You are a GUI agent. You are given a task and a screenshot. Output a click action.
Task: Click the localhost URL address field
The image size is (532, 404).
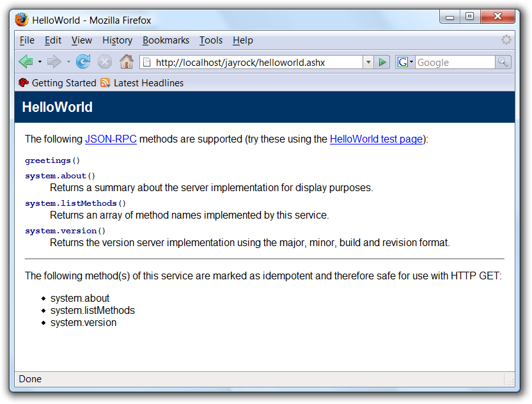pyautogui.click(x=251, y=63)
